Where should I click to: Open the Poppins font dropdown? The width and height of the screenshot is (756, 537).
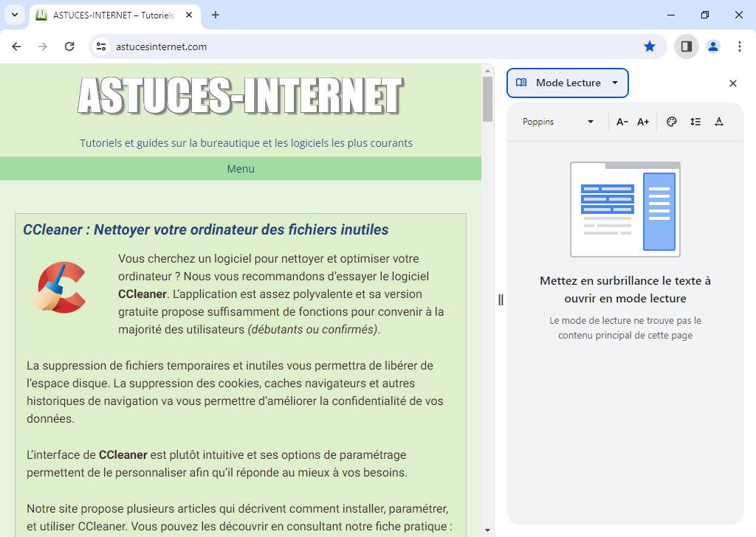[556, 122]
